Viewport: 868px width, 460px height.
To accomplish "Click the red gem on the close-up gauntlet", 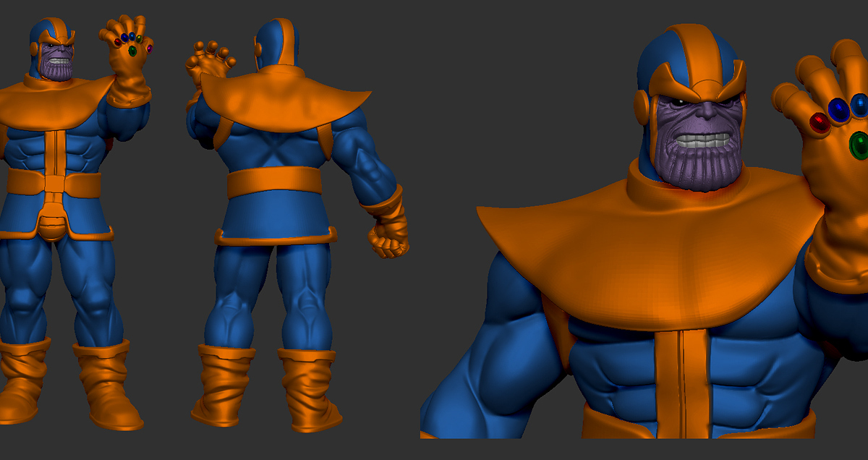I will click(x=820, y=124).
